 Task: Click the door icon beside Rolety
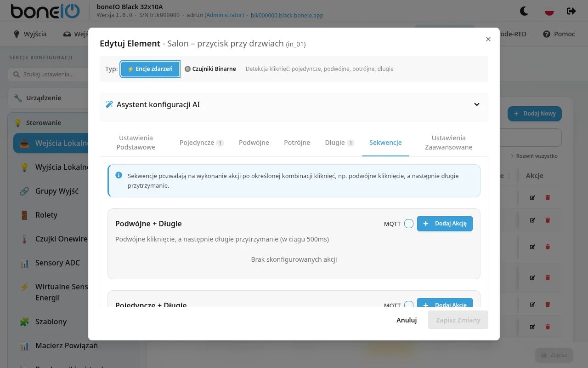(x=24, y=215)
